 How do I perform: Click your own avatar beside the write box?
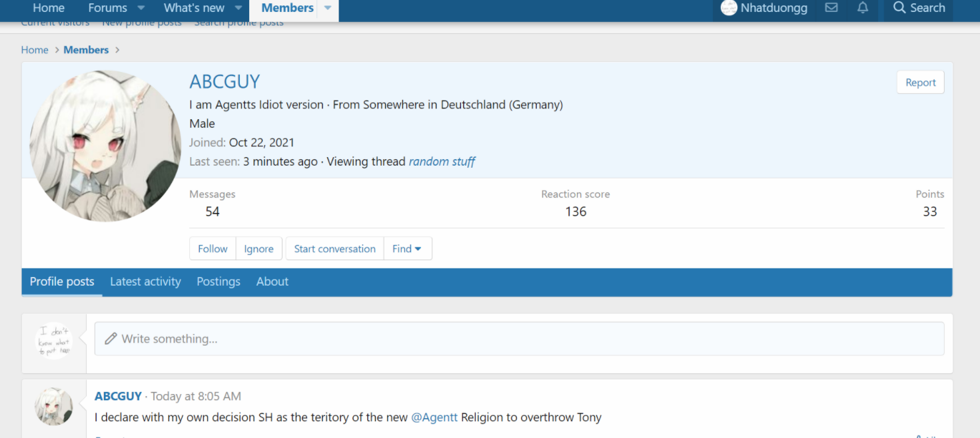coord(53,341)
